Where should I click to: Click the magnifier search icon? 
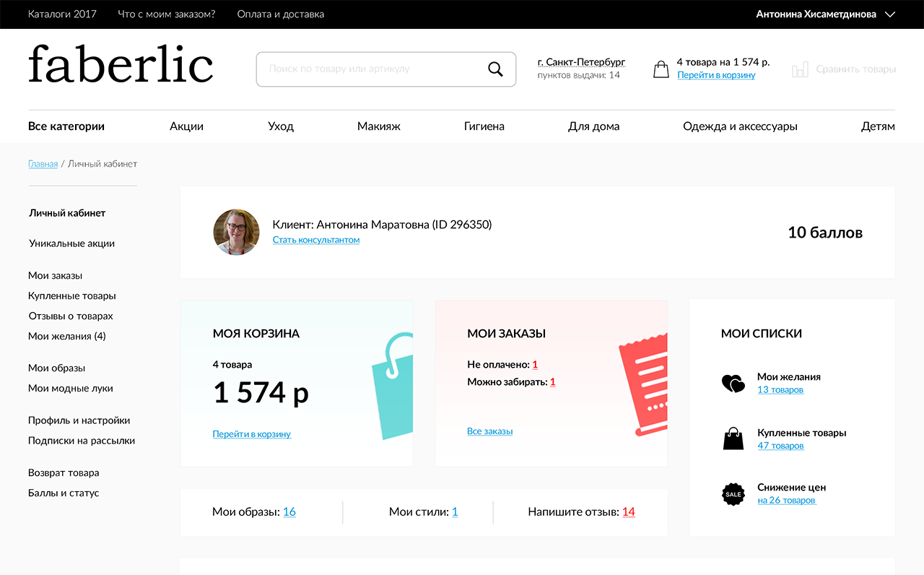click(x=495, y=69)
